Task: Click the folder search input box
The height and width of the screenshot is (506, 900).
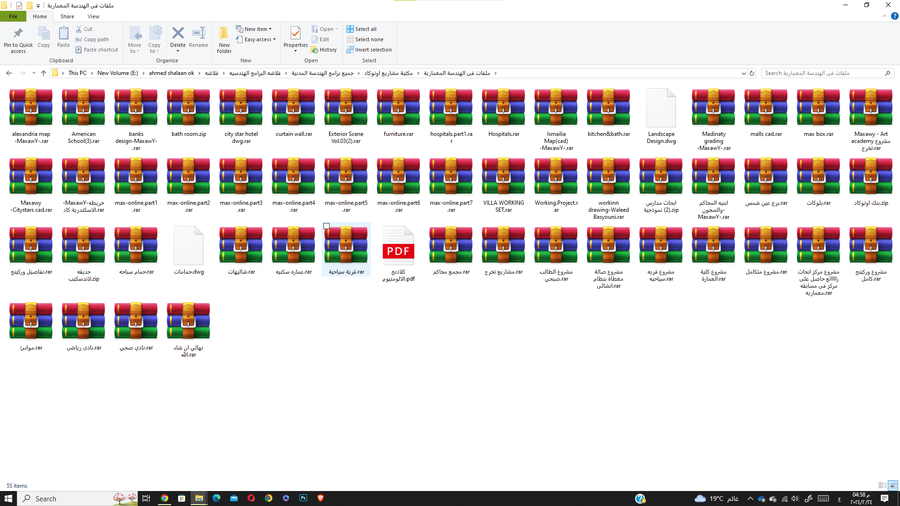Action: tap(820, 73)
